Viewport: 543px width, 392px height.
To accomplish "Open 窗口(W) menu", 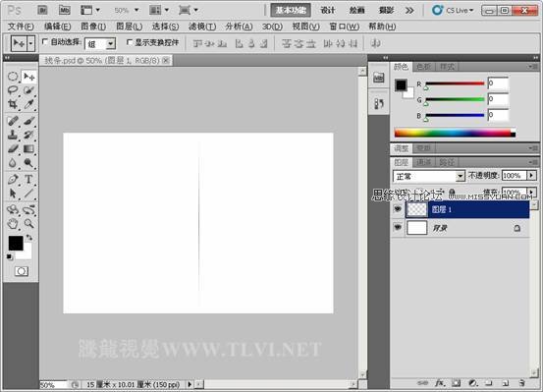I will pyautogui.click(x=344, y=27).
